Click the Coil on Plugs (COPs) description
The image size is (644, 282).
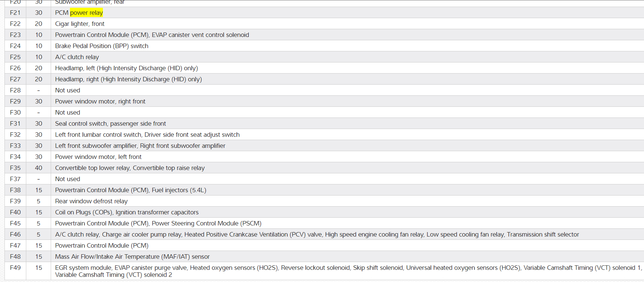pyautogui.click(x=127, y=212)
